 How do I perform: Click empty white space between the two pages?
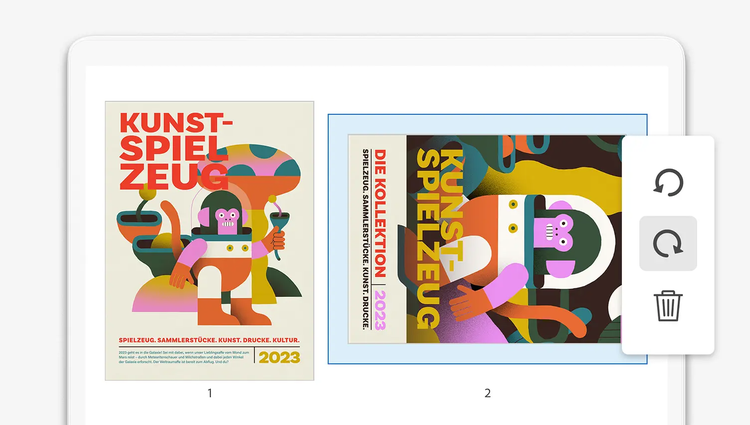pyautogui.click(x=321, y=239)
